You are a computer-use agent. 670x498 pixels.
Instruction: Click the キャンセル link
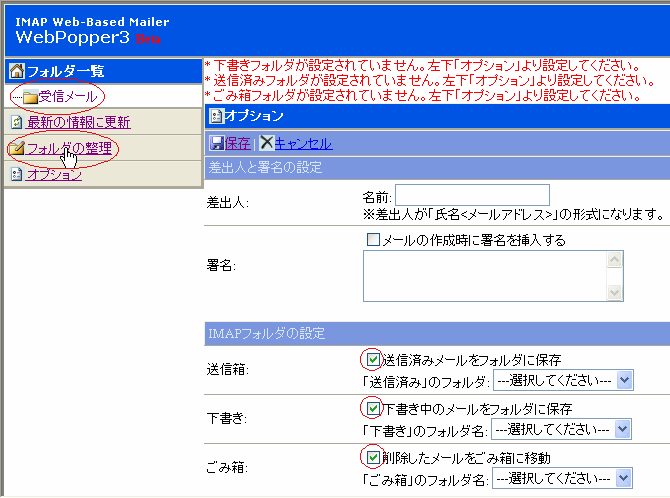[x=303, y=143]
